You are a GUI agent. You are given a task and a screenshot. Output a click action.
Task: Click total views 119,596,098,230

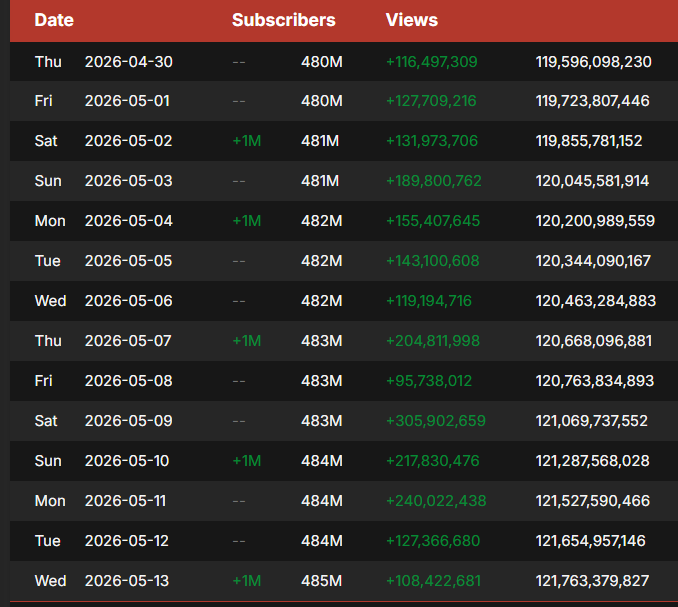coord(593,62)
